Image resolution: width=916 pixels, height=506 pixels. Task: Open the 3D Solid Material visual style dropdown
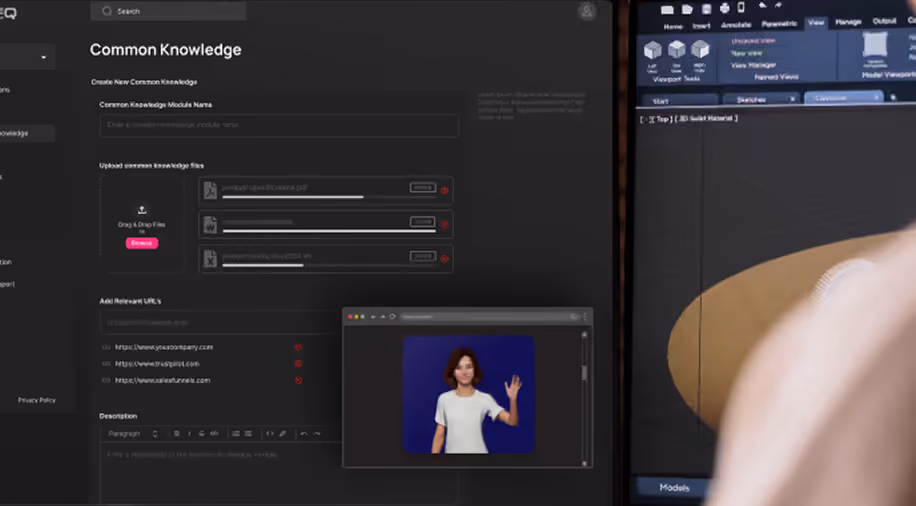tap(706, 118)
